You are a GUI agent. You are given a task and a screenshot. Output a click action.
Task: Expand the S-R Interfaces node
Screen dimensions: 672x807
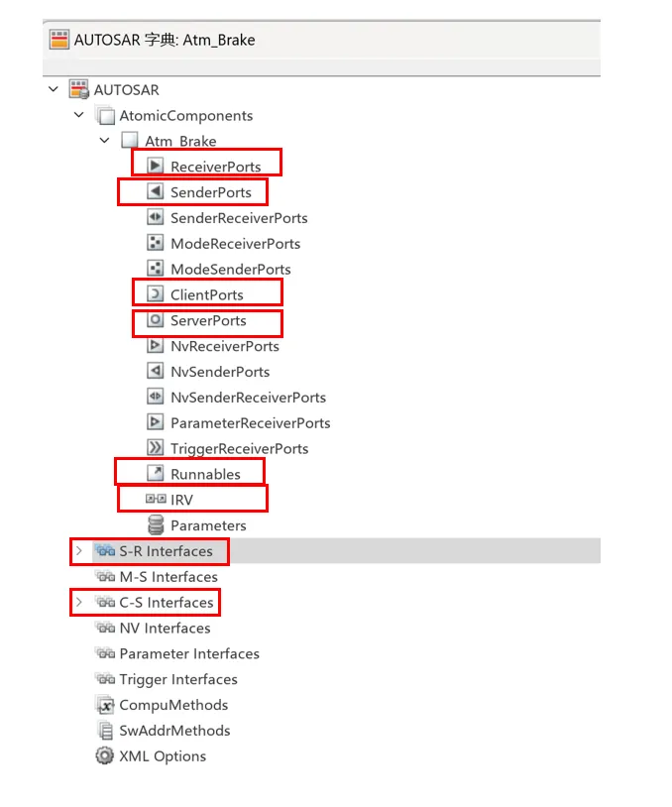(x=78, y=550)
